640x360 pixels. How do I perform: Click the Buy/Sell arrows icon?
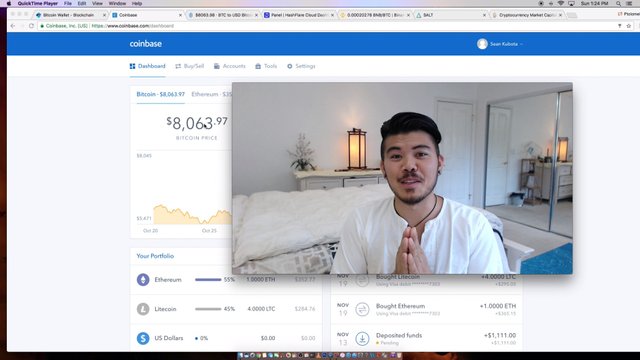178,66
